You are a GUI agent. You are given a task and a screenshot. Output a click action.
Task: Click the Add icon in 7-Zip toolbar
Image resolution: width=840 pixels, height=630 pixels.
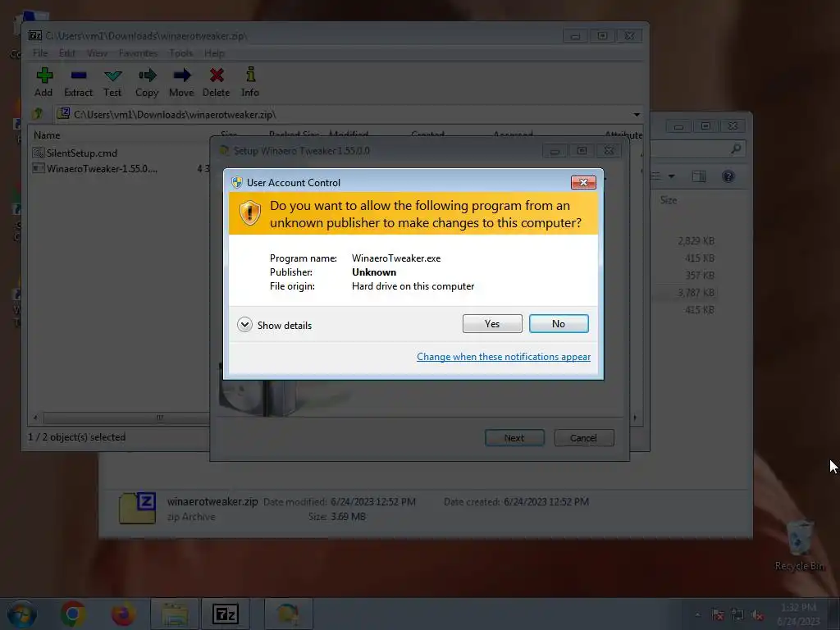44,75
